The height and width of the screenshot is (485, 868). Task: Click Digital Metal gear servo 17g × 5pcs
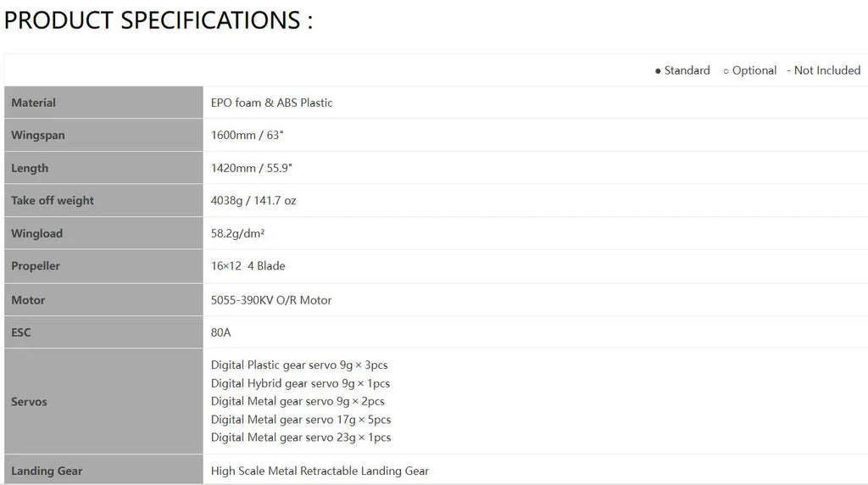point(301,419)
